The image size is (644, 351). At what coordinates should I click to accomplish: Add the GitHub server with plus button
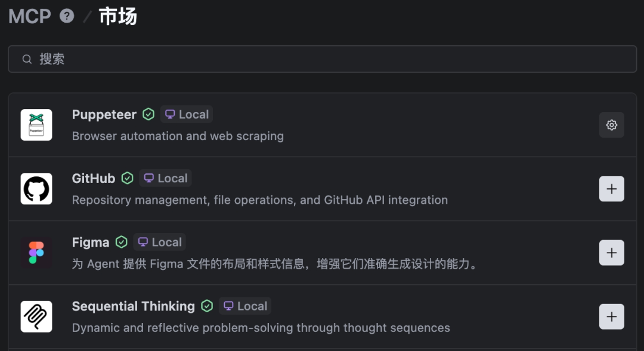[611, 189]
